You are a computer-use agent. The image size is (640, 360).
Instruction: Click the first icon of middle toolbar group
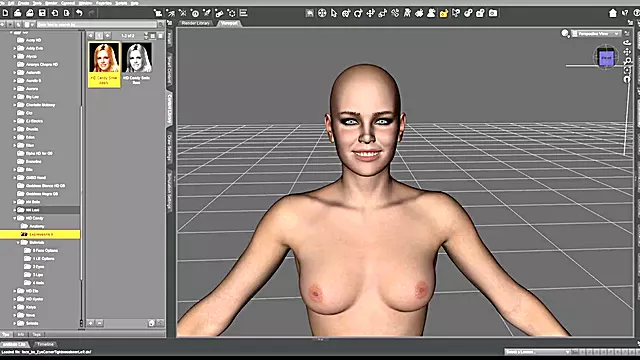tap(158, 13)
